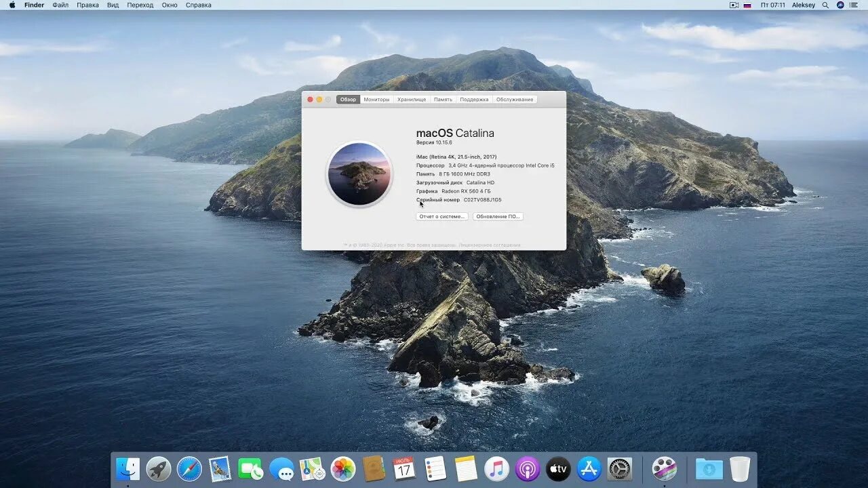Open Reminders list icon in Dock
Viewport: 868px width, 488px height.
click(435, 468)
